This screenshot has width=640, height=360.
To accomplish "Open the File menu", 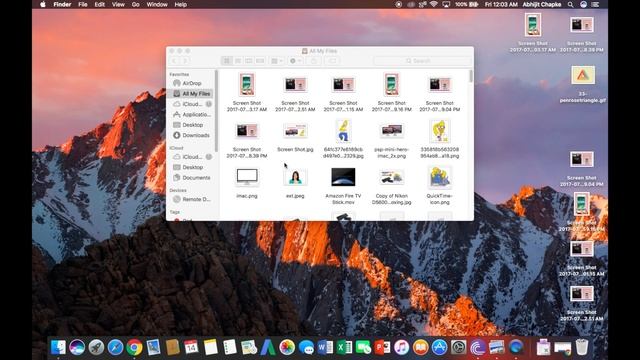I will (83, 4).
